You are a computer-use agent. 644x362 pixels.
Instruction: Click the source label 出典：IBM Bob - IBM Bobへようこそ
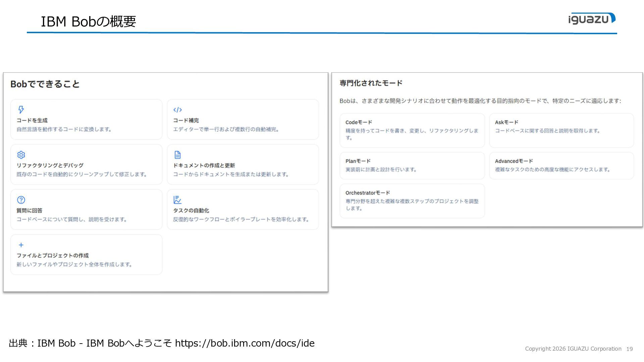click(x=90, y=343)
